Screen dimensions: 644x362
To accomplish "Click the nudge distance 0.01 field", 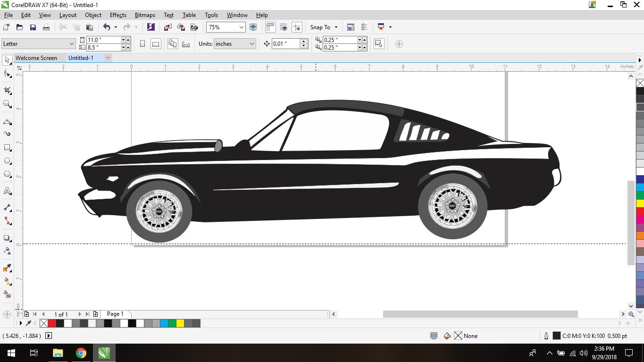I will (286, 44).
